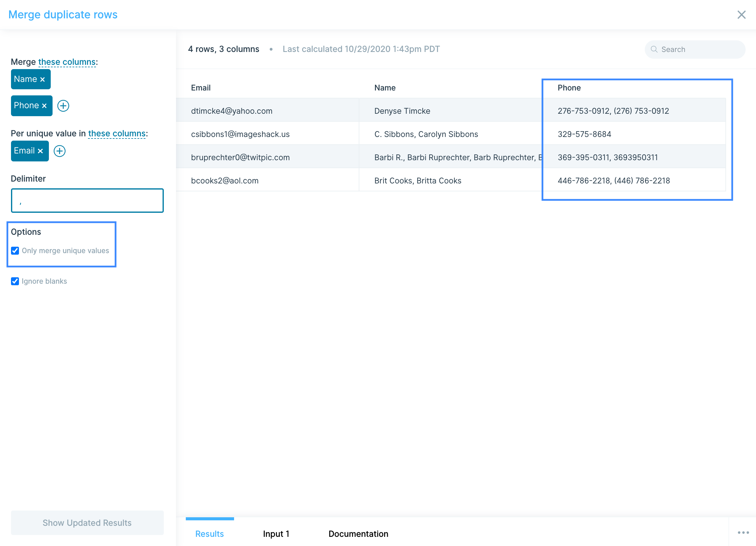Remove the Phone column chip

[44, 106]
